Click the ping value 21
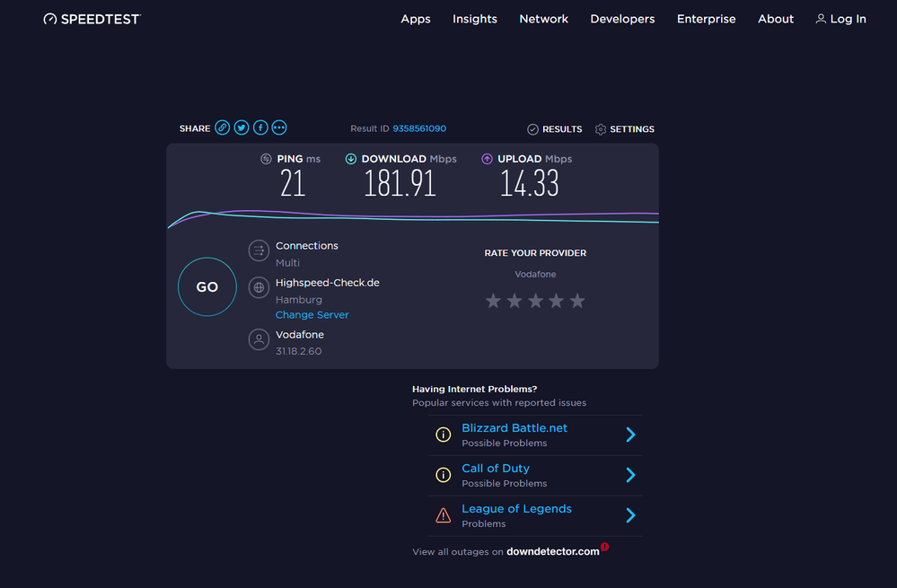This screenshot has height=588, width=897. coord(293,184)
